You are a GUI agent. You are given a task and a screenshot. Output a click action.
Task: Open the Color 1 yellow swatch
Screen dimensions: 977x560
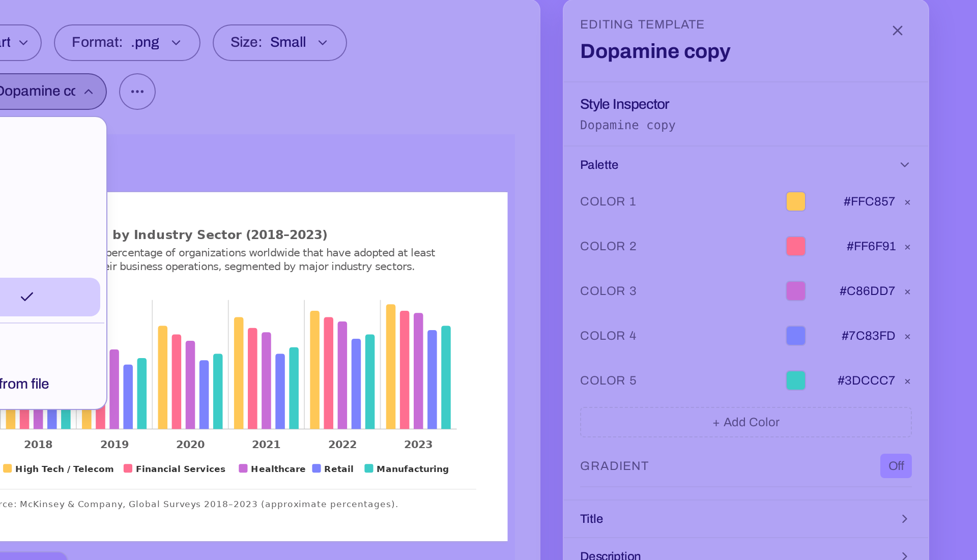pyautogui.click(x=795, y=201)
